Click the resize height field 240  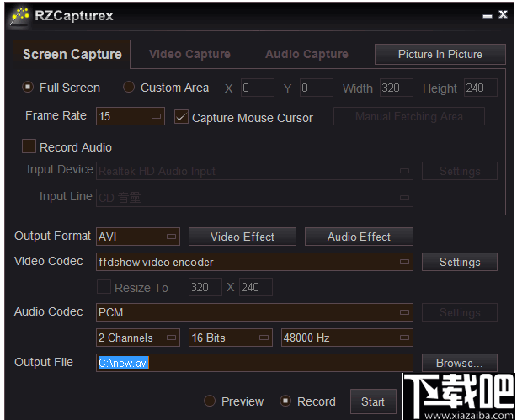click(255, 287)
